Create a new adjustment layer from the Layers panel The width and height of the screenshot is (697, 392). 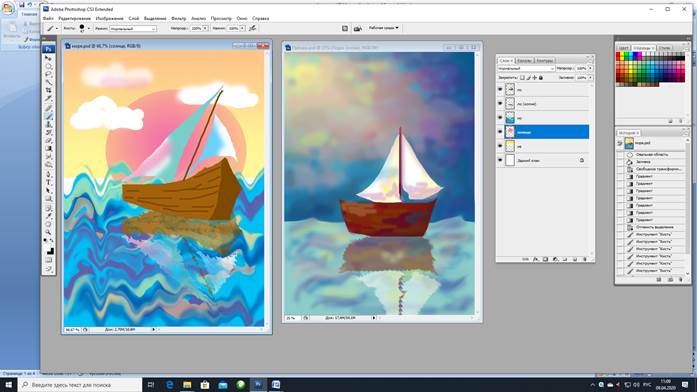tap(555, 259)
